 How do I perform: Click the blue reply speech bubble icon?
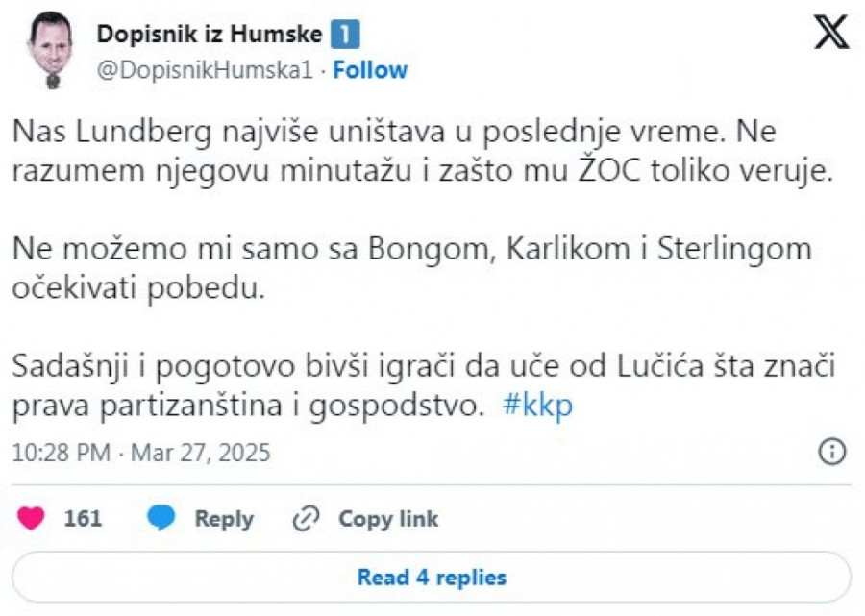pyautogui.click(x=161, y=519)
